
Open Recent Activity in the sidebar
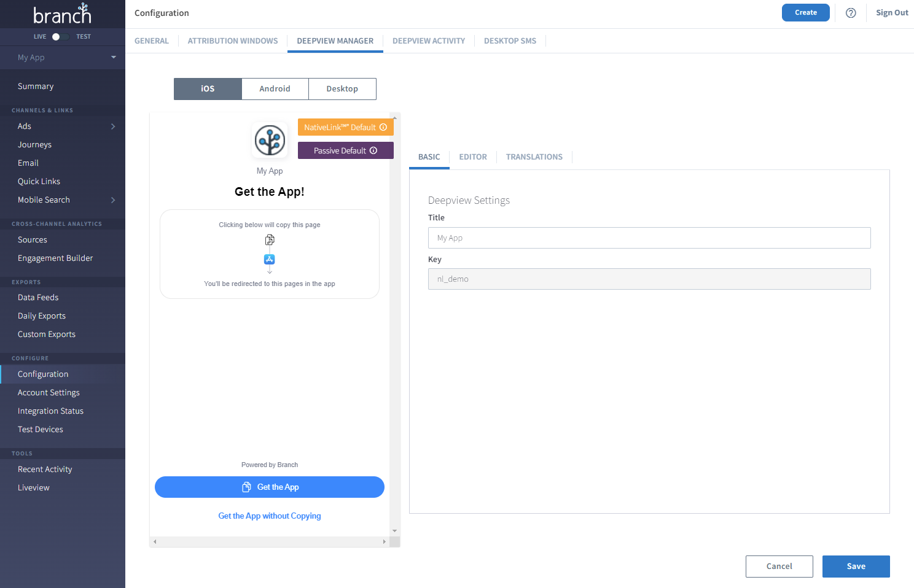(45, 470)
